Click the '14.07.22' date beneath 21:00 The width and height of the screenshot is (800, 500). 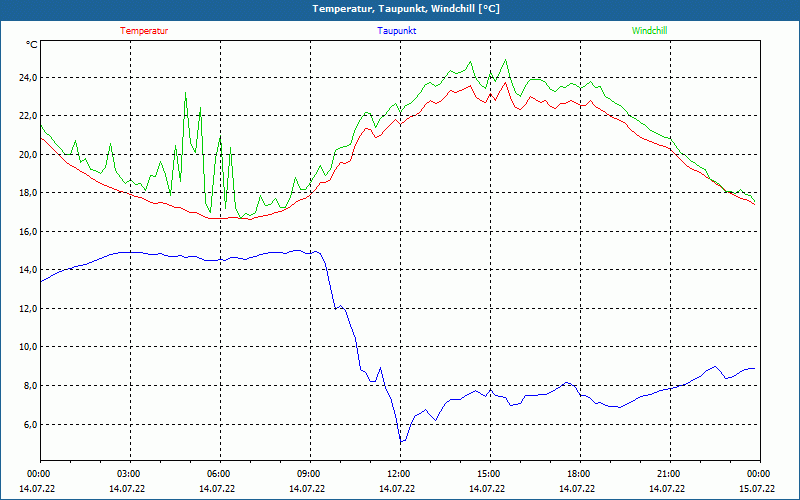coord(667,488)
